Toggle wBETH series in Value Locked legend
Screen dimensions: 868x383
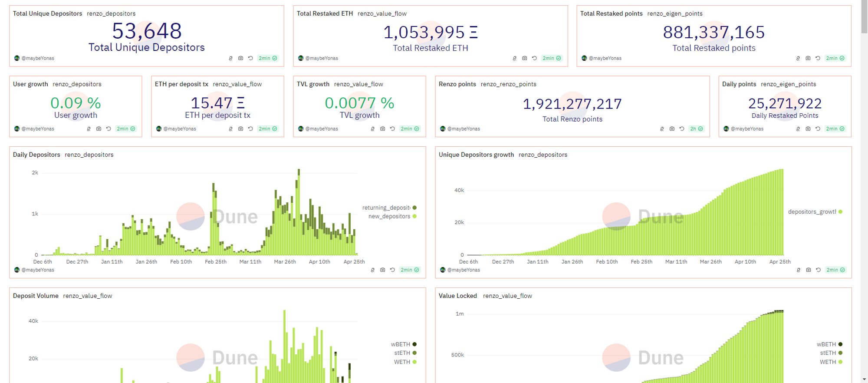point(826,344)
